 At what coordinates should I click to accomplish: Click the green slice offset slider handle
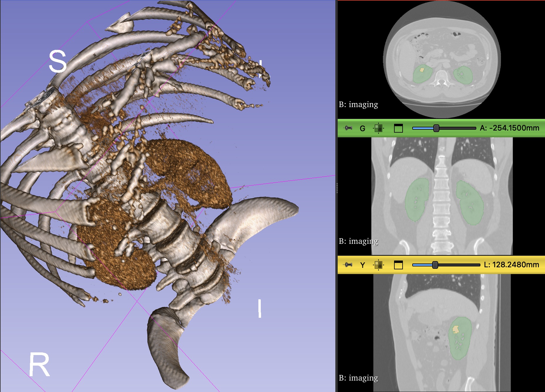tap(436, 128)
